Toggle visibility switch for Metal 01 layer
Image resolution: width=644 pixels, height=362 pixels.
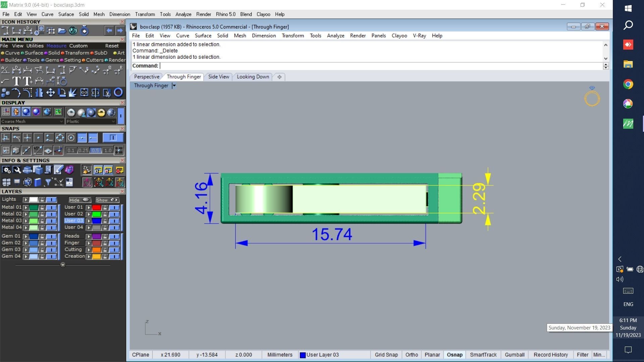pyautogui.click(x=51, y=207)
